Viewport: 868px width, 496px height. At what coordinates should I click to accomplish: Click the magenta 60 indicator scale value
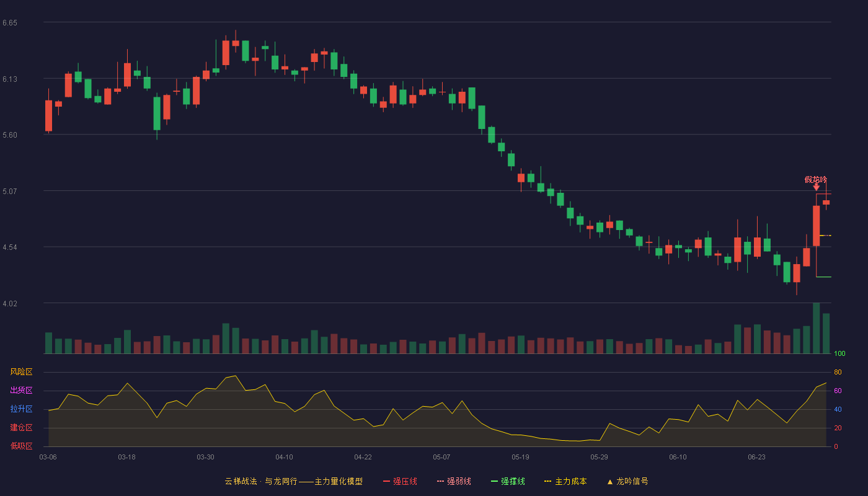pyautogui.click(x=838, y=391)
